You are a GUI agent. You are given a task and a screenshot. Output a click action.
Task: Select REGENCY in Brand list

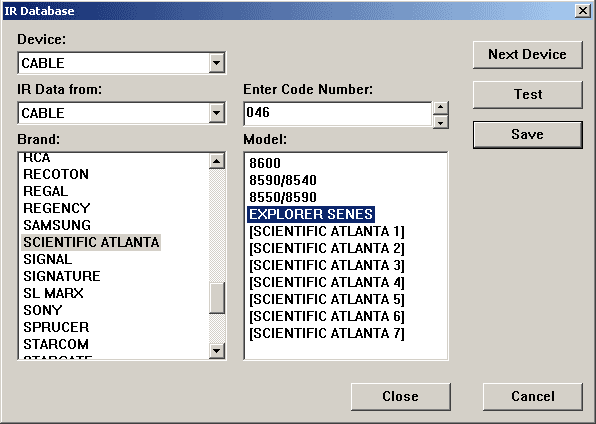point(57,208)
